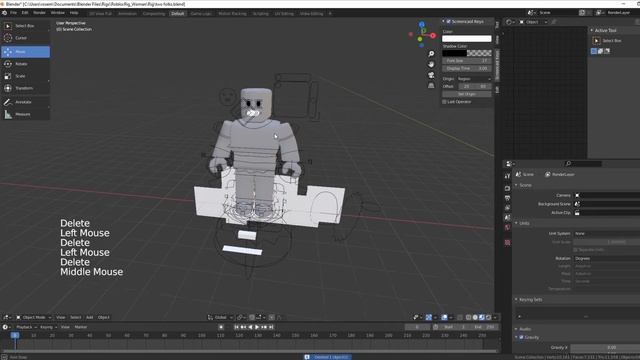Screen dimensions: 640x360
Task: Click the zoom magnifier viewport icon
Action: (431, 54)
